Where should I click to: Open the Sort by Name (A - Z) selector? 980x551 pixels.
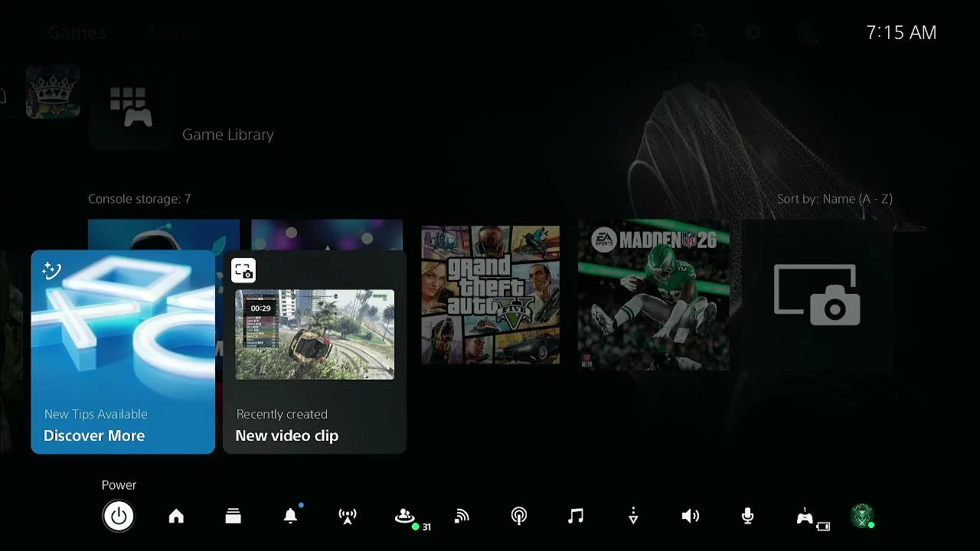(x=835, y=199)
